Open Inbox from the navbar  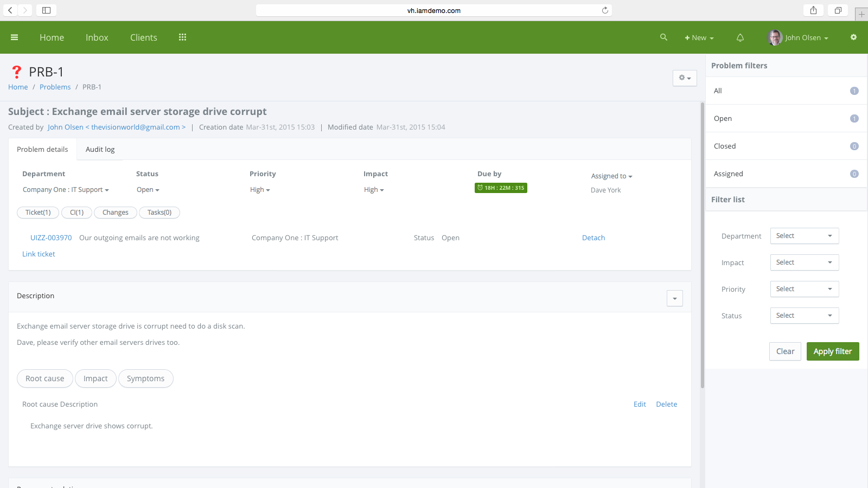point(97,37)
